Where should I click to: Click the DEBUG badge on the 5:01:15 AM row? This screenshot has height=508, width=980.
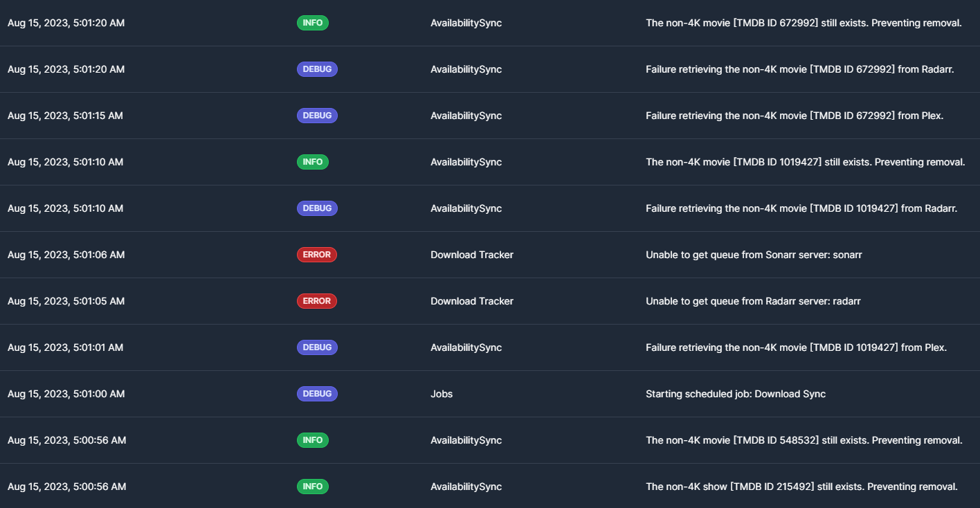pyautogui.click(x=317, y=115)
